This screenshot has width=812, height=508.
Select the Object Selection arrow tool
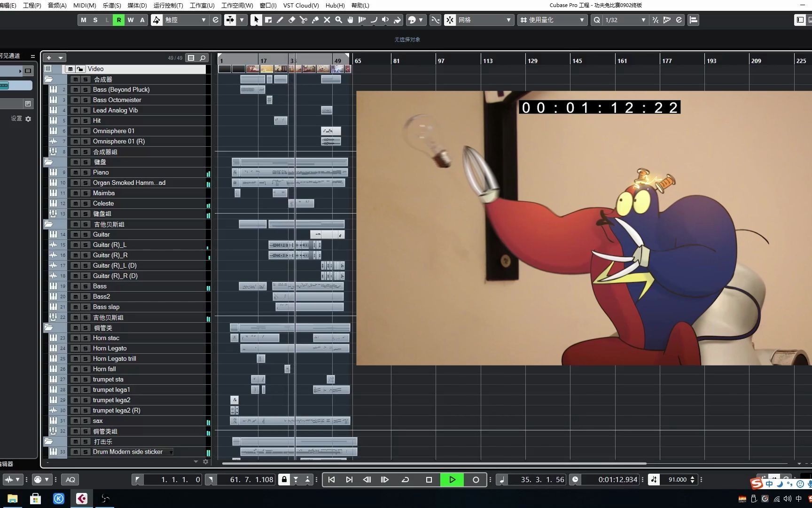point(256,20)
